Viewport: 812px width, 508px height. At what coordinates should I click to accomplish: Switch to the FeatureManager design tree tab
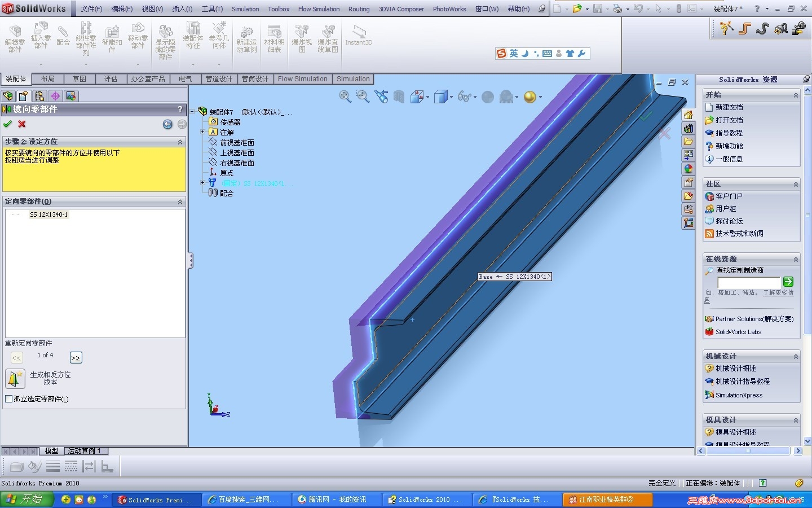[8, 96]
